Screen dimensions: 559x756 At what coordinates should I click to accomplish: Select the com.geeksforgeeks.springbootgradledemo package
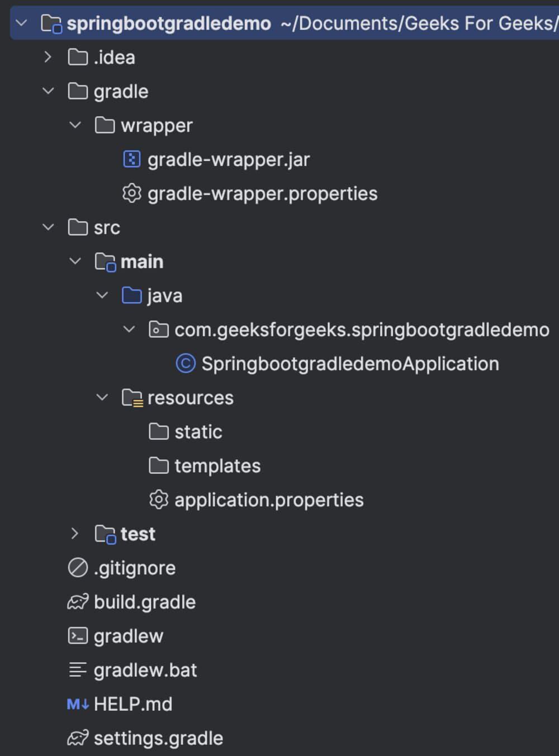click(361, 330)
